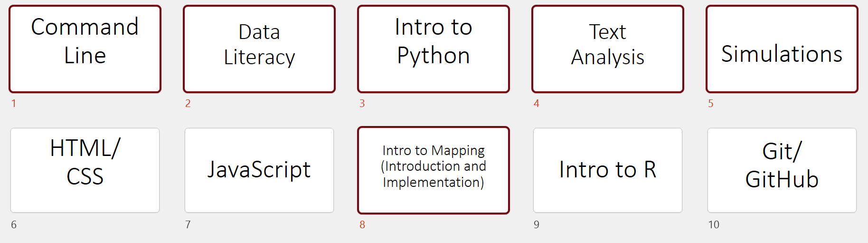Click slide number 2 label
The height and width of the screenshot is (243, 868).
(188, 103)
